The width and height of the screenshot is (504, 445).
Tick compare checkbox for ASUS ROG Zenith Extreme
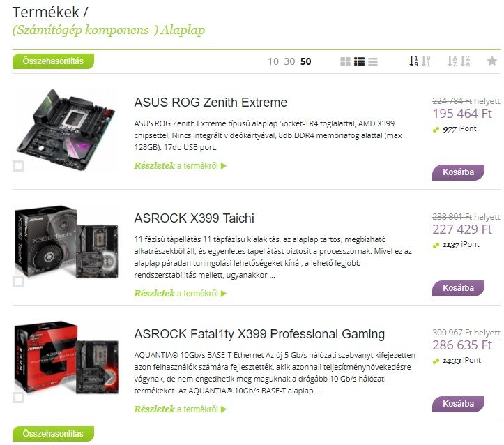pyautogui.click(x=18, y=166)
